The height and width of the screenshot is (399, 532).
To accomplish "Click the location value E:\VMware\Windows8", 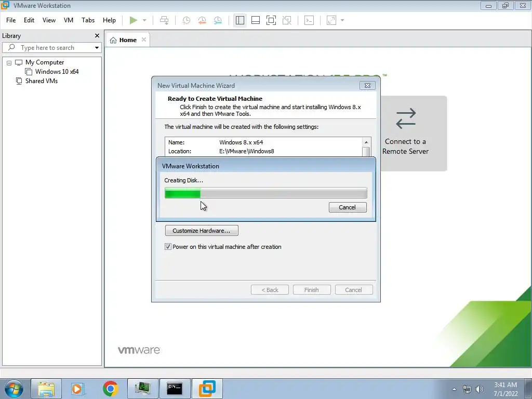I will [247, 151].
